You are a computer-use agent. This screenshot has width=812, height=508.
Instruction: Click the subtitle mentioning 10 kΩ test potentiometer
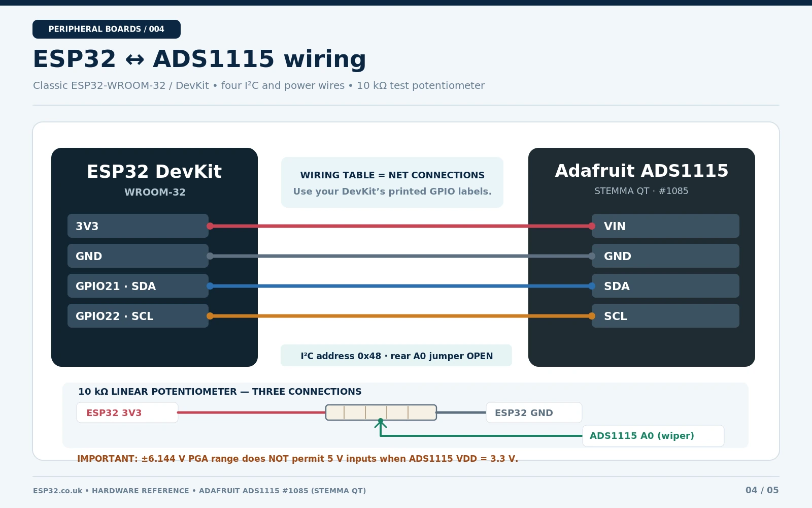259,85
